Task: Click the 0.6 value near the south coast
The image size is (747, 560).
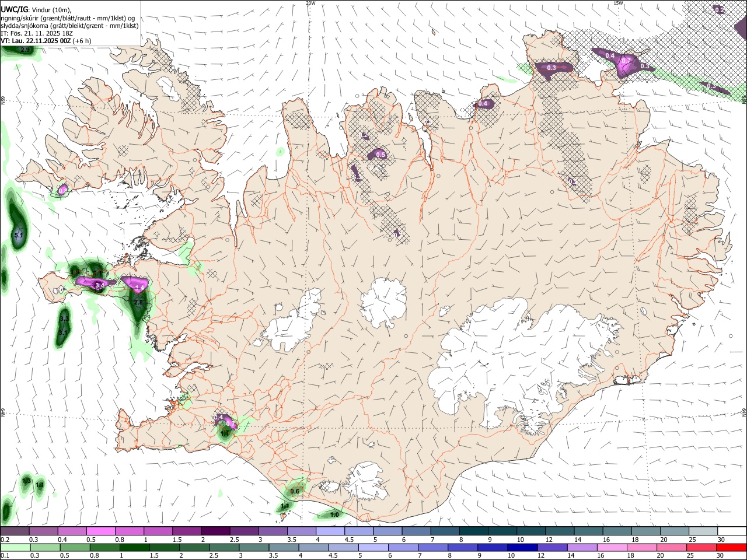Action: pos(295,492)
